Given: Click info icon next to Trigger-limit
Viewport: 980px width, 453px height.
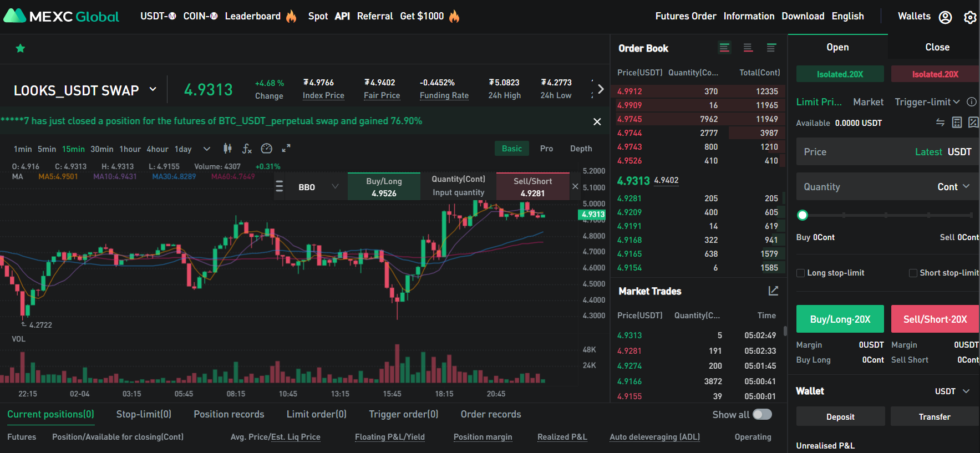Looking at the screenshot, I should (x=971, y=102).
